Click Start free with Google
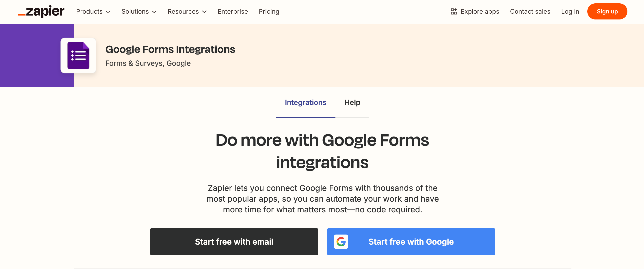This screenshot has height=269, width=644. pyautogui.click(x=411, y=241)
